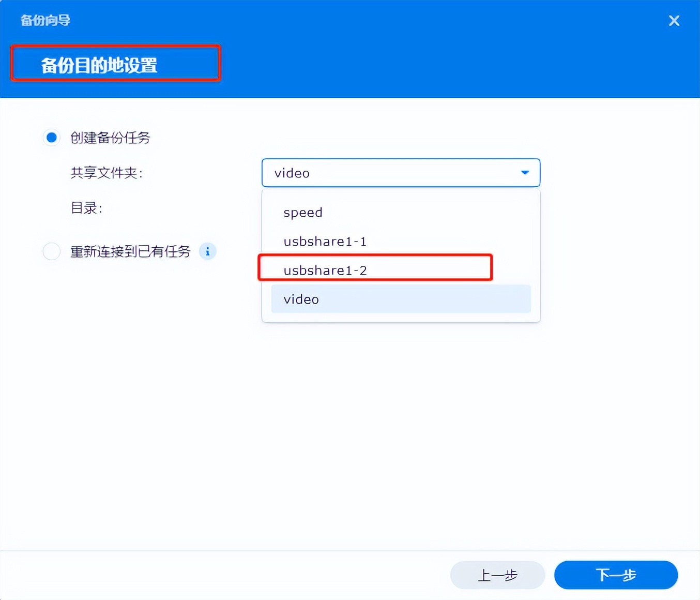Close the 备份向导 dialog window
Screen dimensions: 700x600
[x=674, y=20]
